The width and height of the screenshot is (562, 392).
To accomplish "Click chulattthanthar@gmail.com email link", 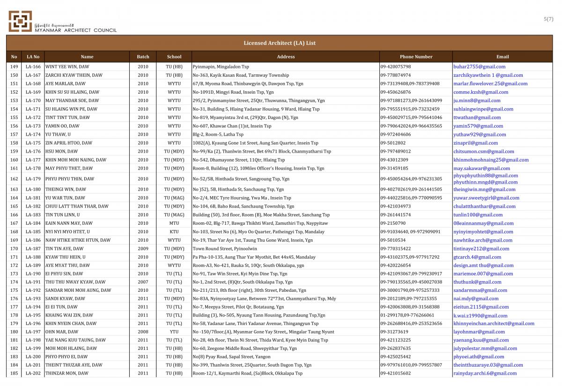I will pos(484,206).
